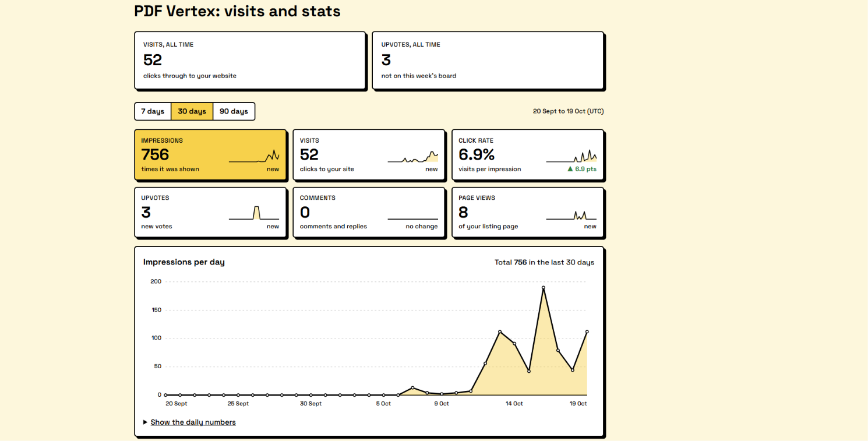Open the Visits 52 clicks card
868x441 pixels.
tap(369, 154)
